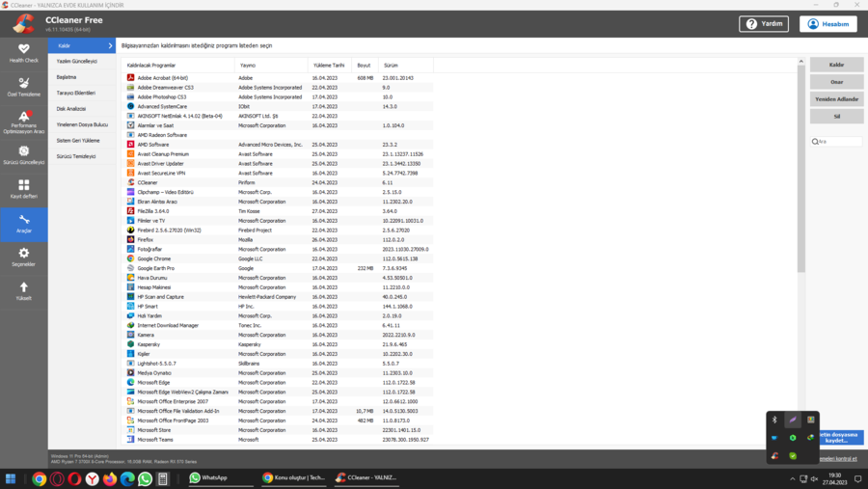Open WhatsApp pinned taskbar icon
Screen dimensions: 868x489
[145, 479]
